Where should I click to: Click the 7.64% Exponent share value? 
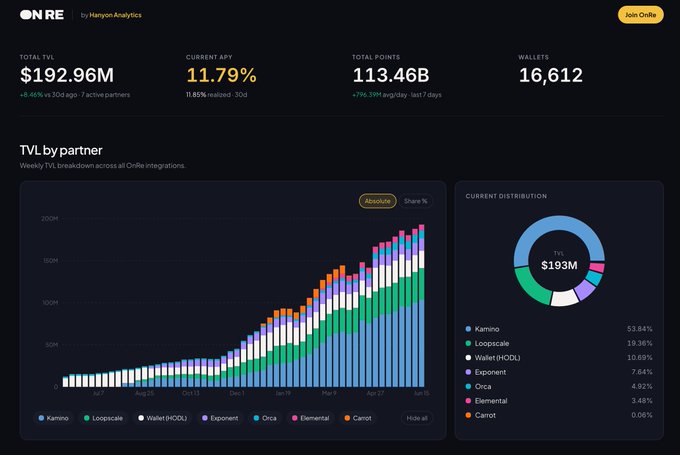(x=641, y=372)
